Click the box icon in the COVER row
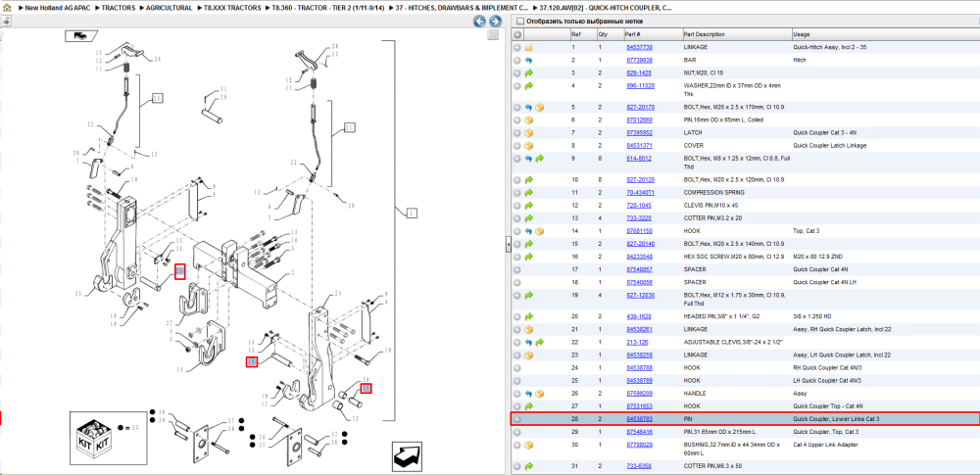 (x=529, y=146)
